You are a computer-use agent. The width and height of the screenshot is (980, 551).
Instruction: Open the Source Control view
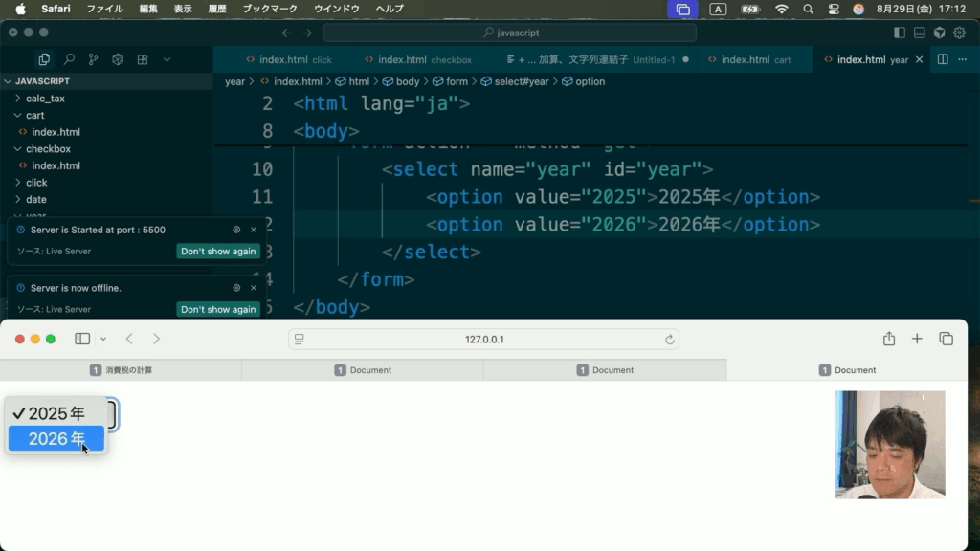pyautogui.click(x=93, y=59)
